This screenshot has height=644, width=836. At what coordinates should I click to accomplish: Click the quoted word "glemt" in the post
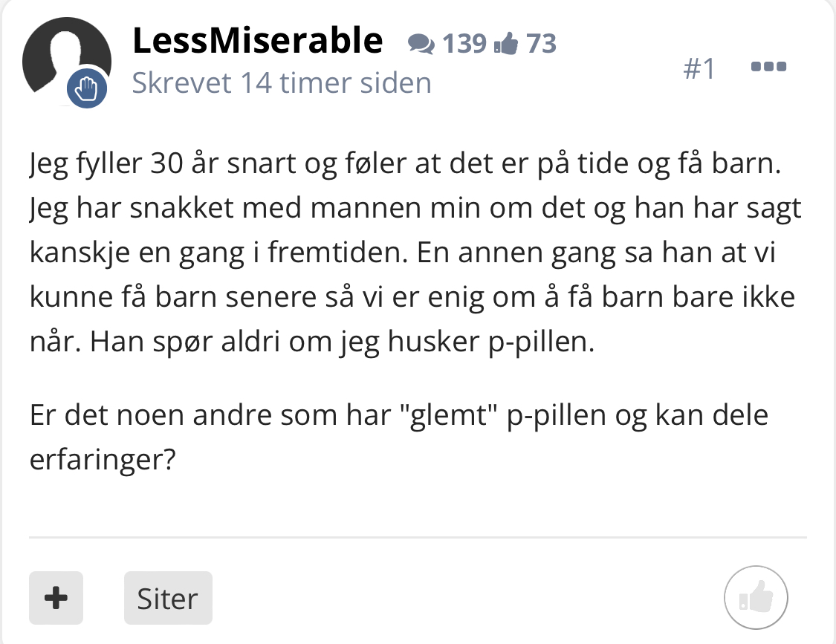[453, 414]
